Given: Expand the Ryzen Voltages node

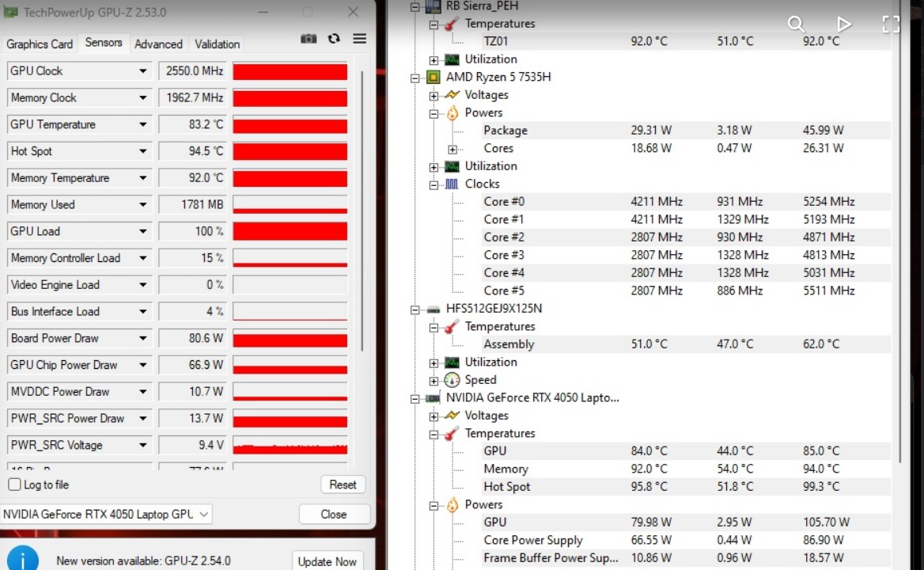Looking at the screenshot, I should tap(434, 96).
